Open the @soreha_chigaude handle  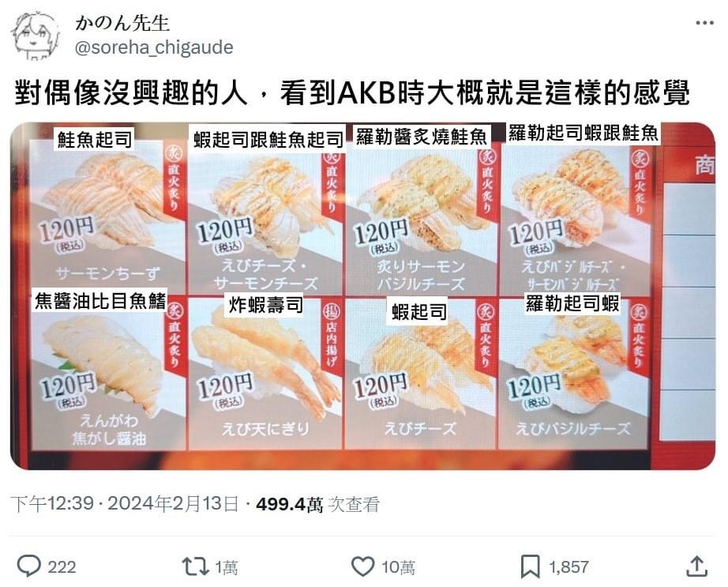pyautogui.click(x=154, y=47)
